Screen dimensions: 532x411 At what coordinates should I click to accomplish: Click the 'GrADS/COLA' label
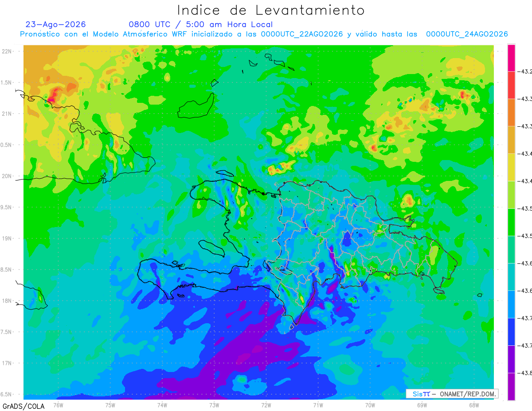(23, 406)
